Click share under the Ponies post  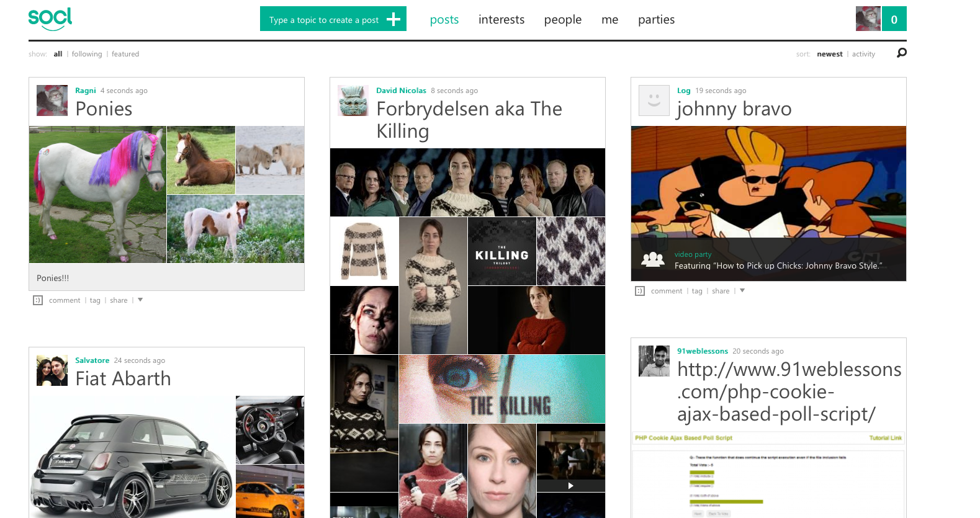[x=119, y=300]
